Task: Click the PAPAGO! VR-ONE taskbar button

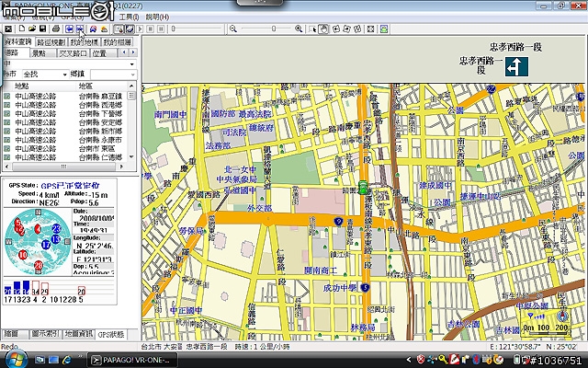Action: 132,360
